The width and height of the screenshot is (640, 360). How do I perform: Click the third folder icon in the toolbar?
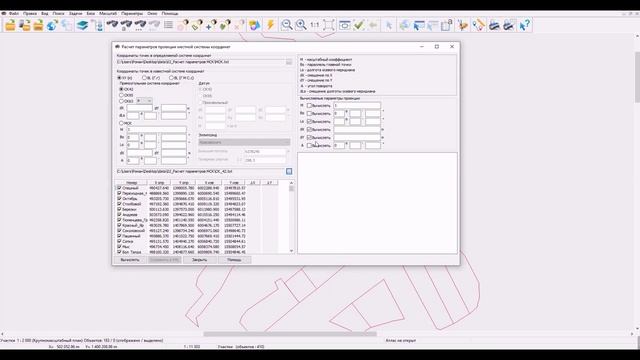point(38,25)
